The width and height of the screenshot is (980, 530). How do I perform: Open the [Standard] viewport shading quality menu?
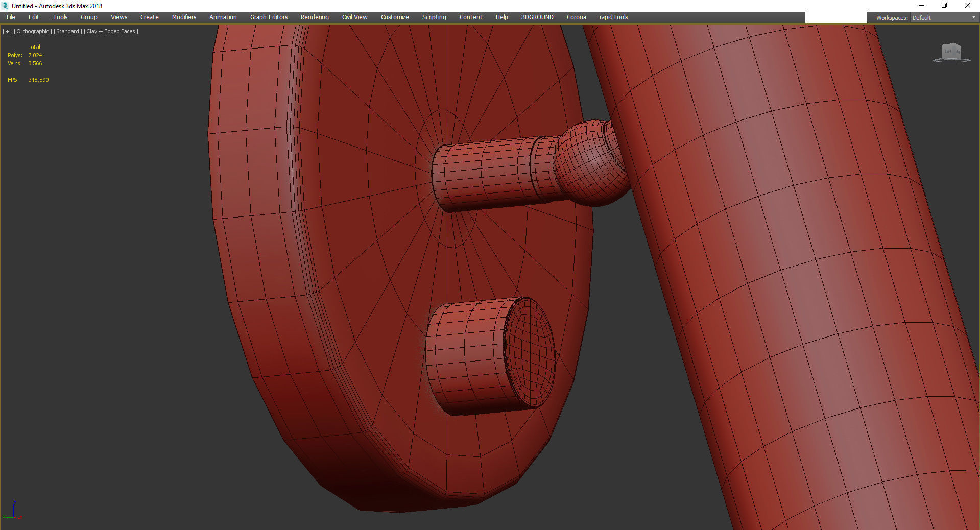[x=67, y=31]
